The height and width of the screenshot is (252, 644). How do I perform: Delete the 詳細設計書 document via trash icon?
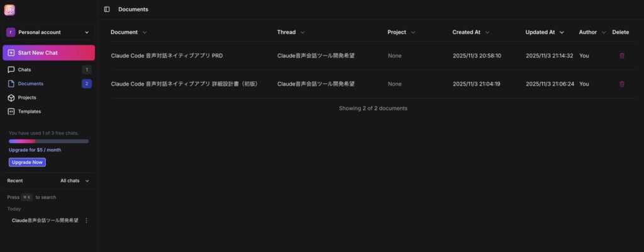click(x=622, y=84)
